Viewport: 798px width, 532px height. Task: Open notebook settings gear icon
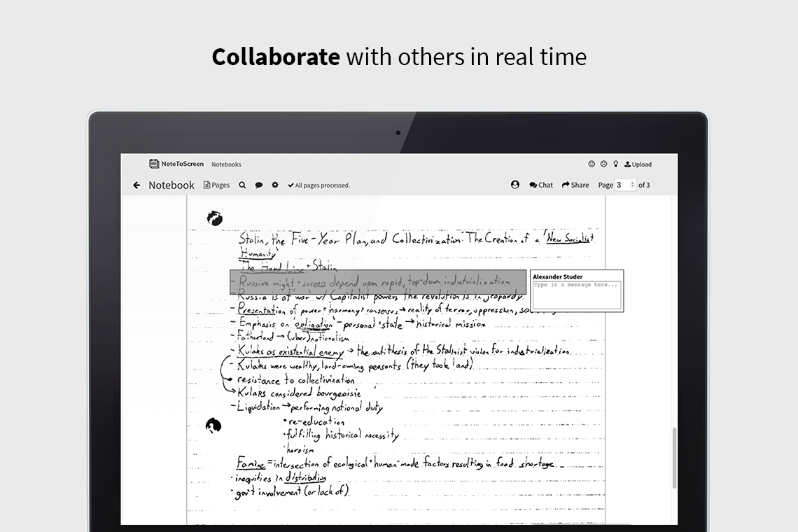click(x=275, y=185)
